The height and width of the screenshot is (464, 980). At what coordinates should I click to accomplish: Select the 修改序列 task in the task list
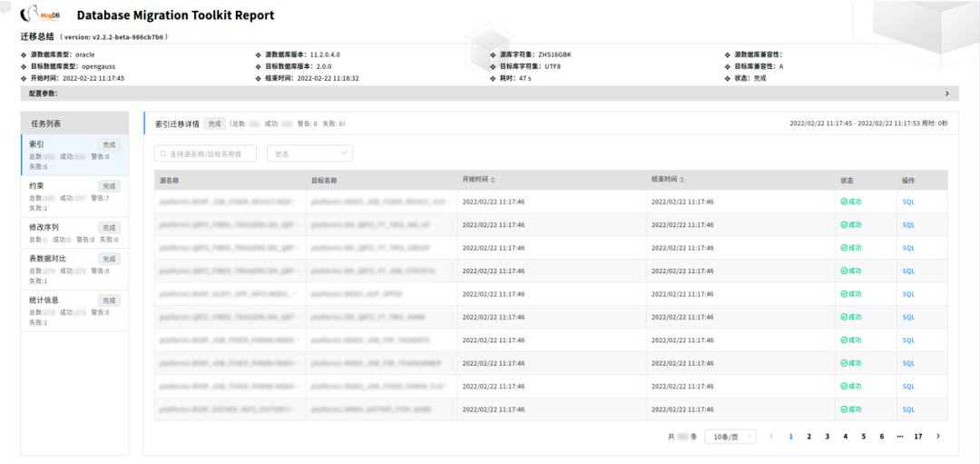click(74, 232)
